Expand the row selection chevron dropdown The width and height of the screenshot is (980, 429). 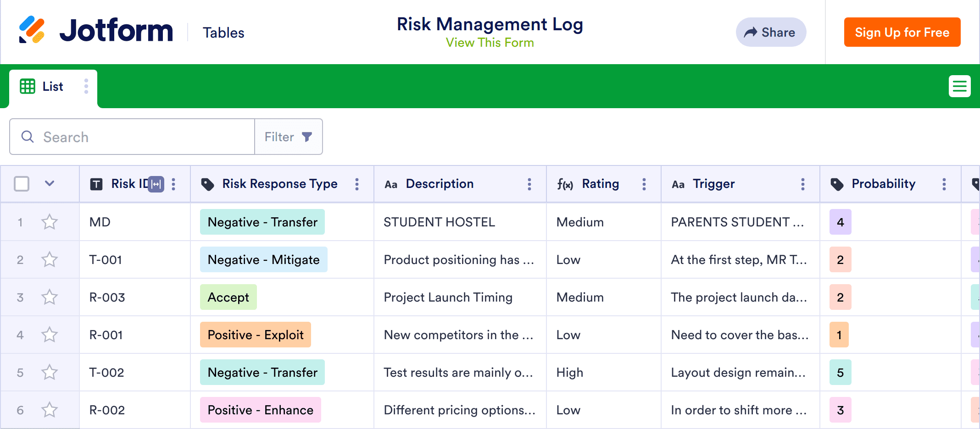click(x=50, y=184)
